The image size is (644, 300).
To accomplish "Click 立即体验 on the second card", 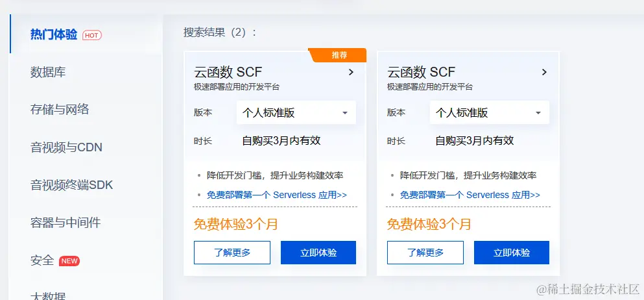I will [512, 253].
